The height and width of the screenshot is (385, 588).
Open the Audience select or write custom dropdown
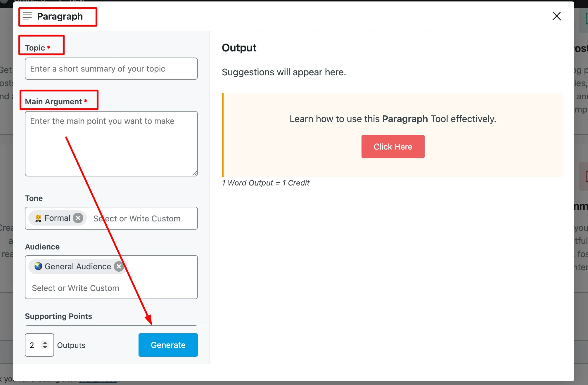pyautogui.click(x=75, y=288)
